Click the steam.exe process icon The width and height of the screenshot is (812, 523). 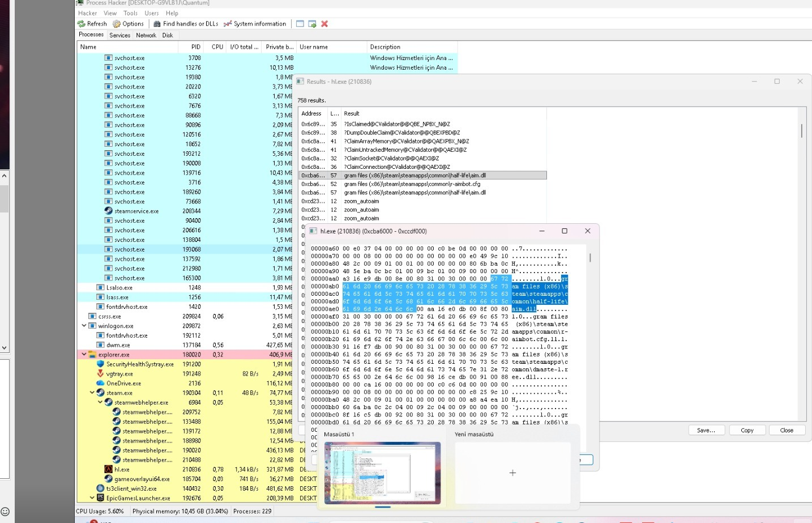(101, 393)
